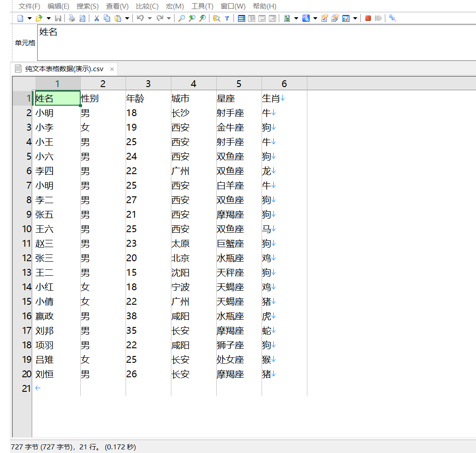
Task: Click the Open file folder icon
Action: (39, 18)
